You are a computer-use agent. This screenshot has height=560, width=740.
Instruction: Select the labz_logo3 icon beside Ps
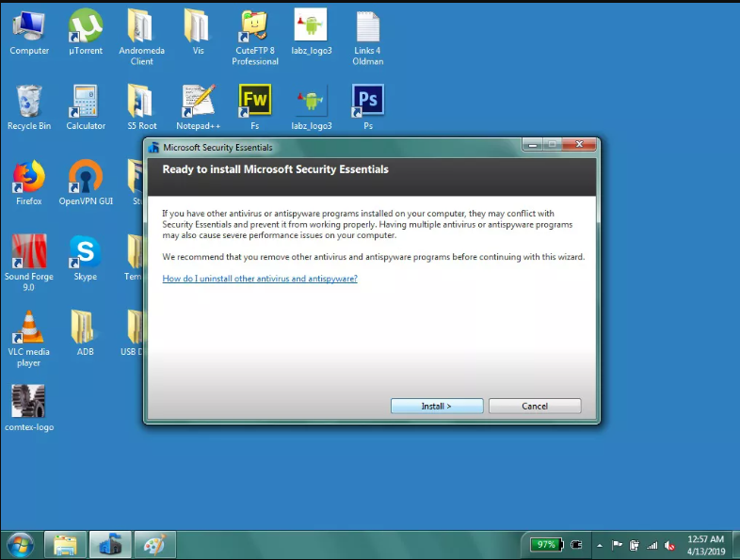point(311,107)
